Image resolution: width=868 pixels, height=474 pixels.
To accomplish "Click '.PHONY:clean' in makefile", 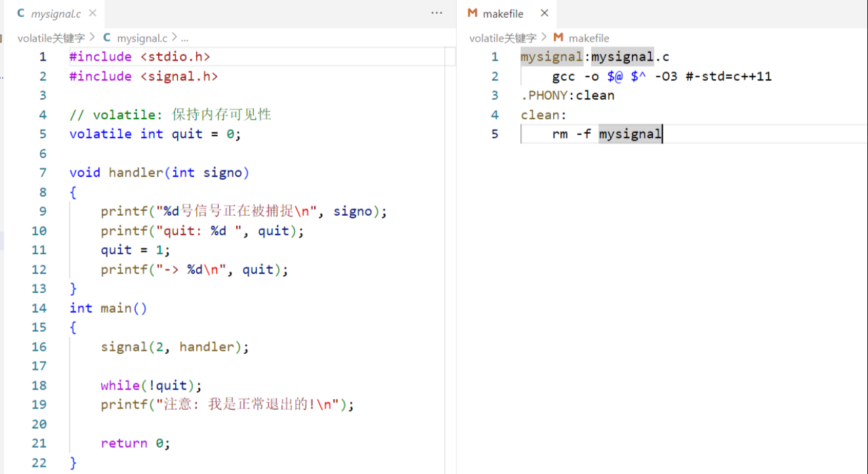I will 568,95.
